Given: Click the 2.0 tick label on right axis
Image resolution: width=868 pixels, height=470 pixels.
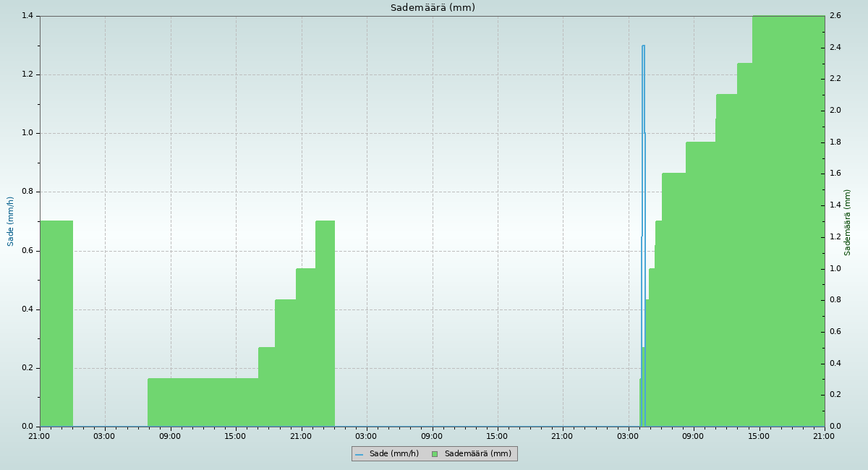Looking at the screenshot, I should 835,111.
